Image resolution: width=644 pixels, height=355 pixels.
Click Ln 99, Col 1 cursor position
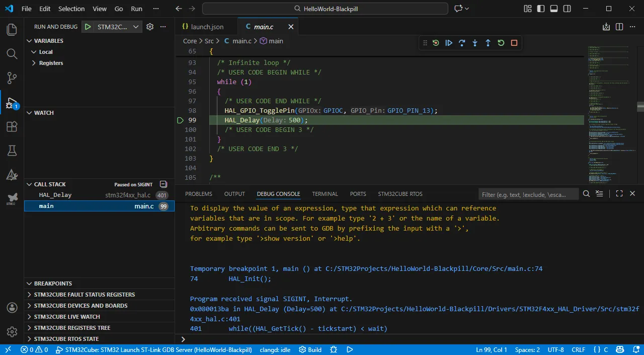[492, 349]
